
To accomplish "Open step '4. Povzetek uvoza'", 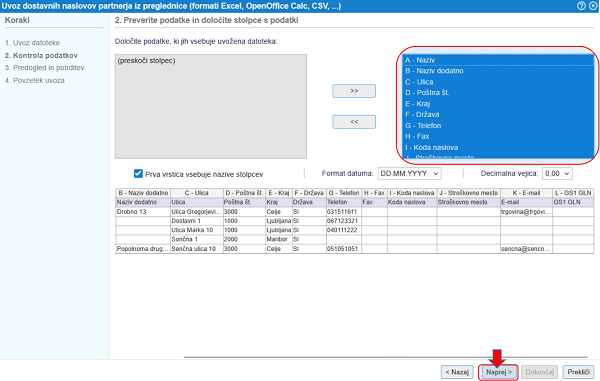I will point(35,80).
